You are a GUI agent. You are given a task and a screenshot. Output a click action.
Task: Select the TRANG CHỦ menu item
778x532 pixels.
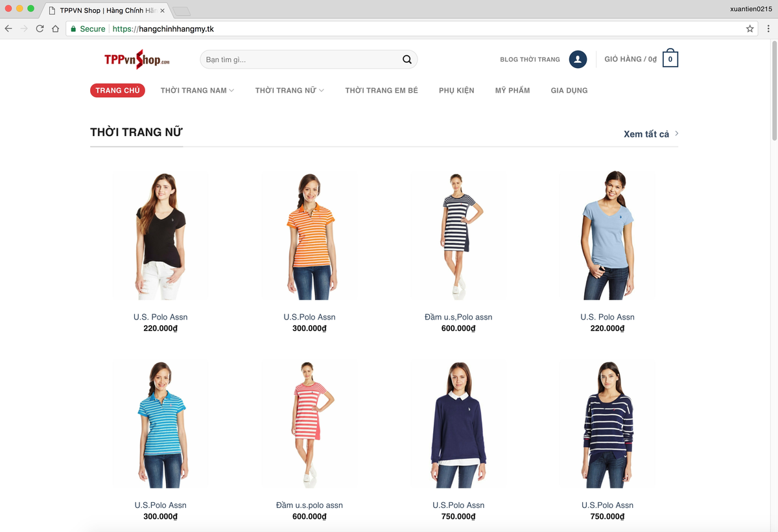tap(117, 90)
